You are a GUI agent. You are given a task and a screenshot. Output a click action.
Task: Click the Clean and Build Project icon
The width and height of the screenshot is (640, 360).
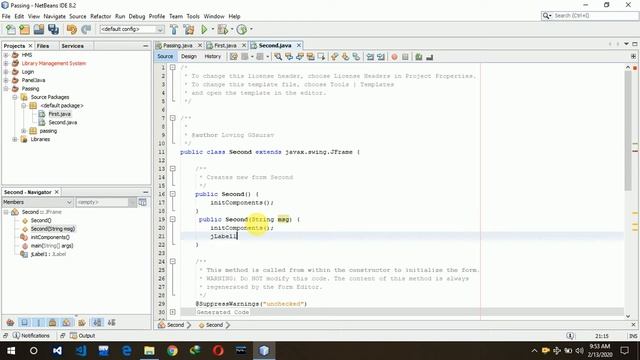[189, 29]
